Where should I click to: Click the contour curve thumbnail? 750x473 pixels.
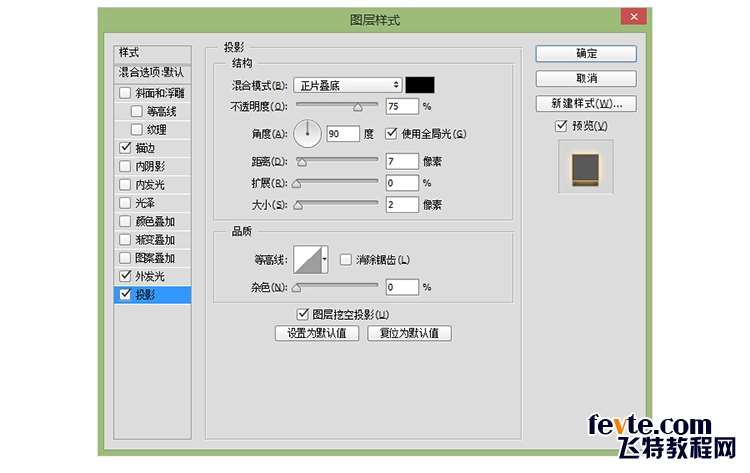308,259
